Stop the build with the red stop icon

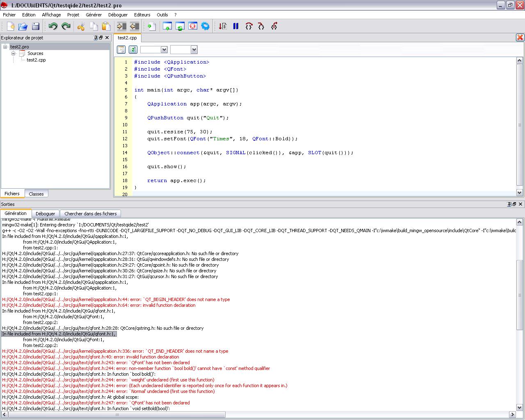193,26
